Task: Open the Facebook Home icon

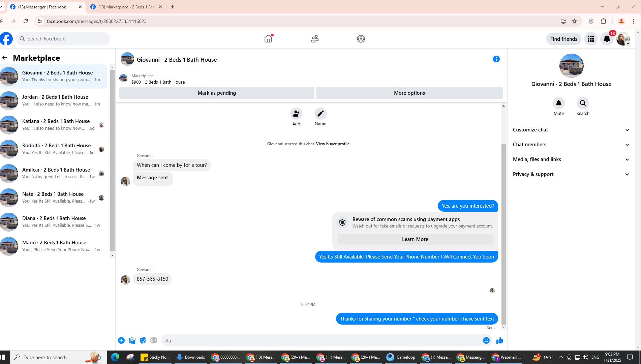Action: 268,39
